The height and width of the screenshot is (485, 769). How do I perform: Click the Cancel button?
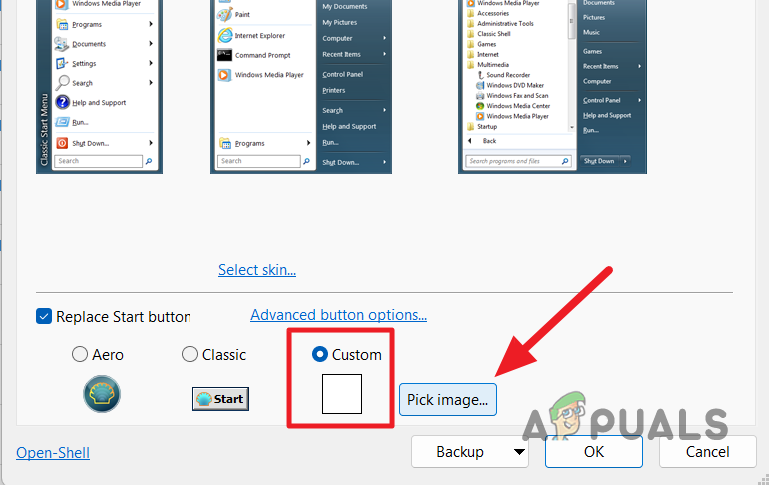click(x=708, y=452)
